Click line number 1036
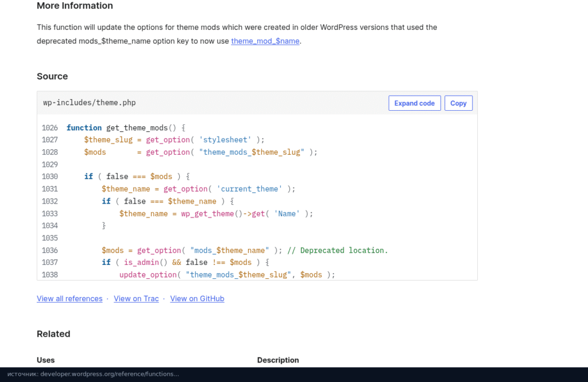This screenshot has height=382, width=588. coord(50,250)
